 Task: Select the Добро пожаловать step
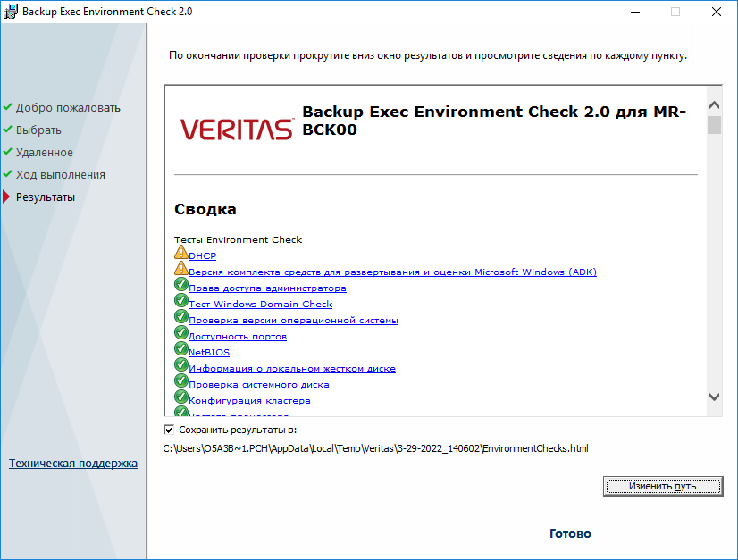pyautogui.click(x=68, y=108)
